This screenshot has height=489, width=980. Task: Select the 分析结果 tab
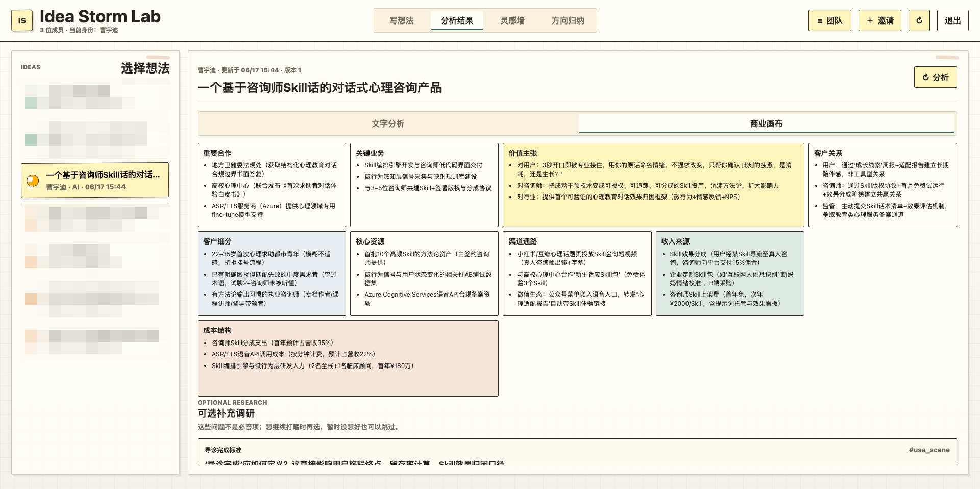pyautogui.click(x=457, y=20)
